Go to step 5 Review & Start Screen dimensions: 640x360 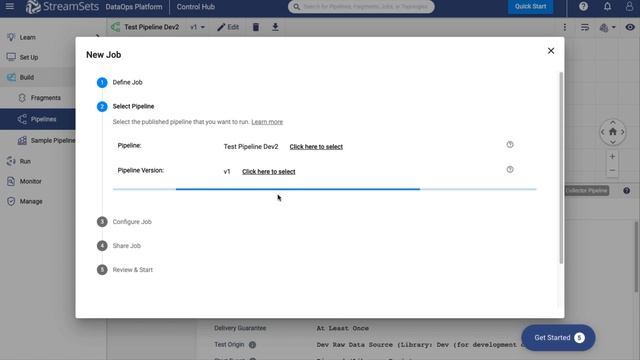125,270
